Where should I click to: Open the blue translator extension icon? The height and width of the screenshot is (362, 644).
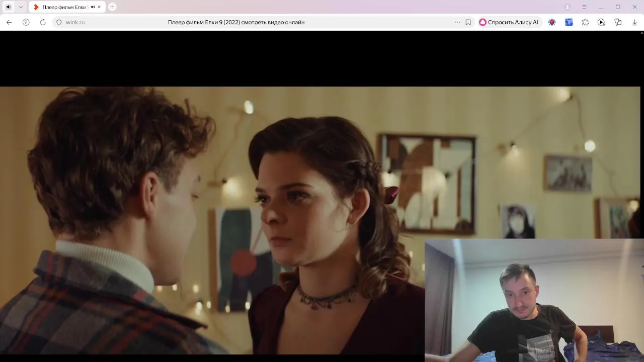coord(569,22)
